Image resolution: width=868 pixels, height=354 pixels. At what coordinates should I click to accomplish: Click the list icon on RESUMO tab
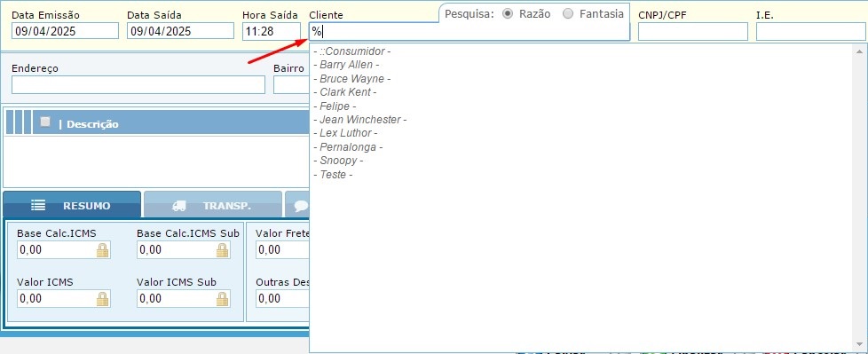click(x=38, y=205)
